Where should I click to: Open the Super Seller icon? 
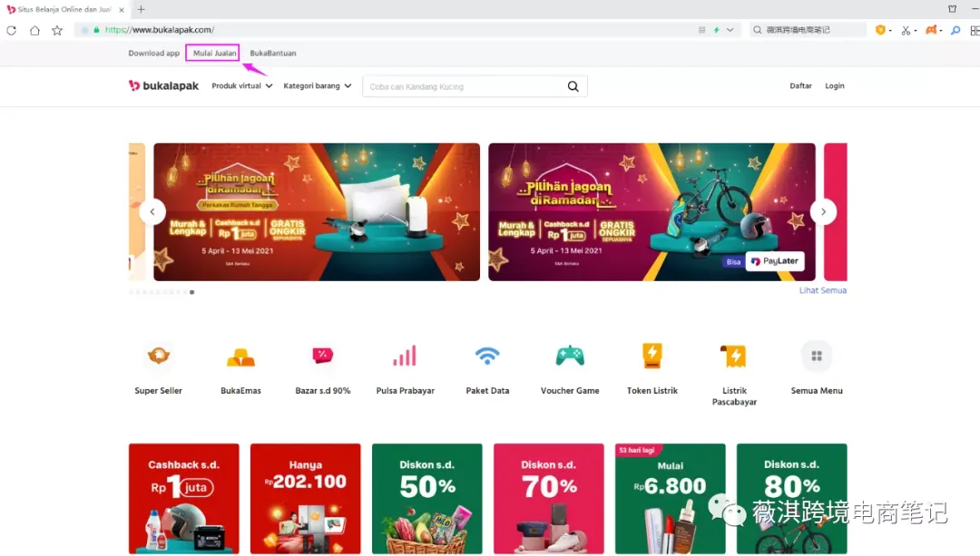158,356
